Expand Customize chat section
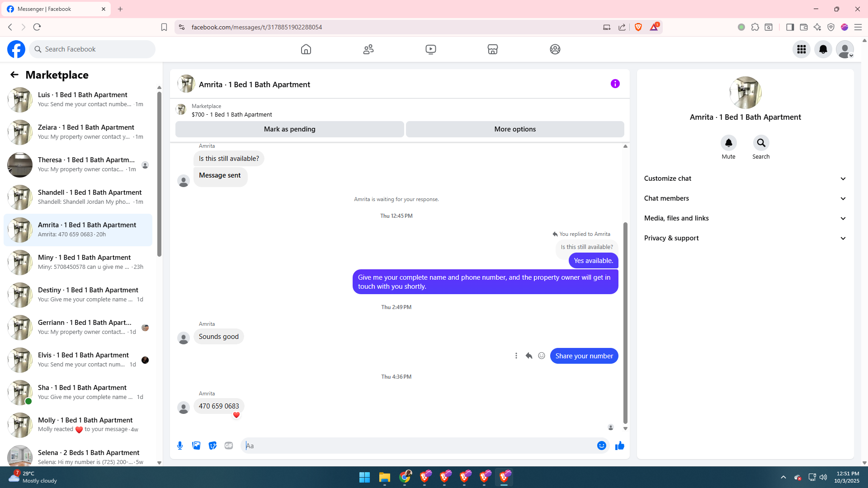868x488 pixels. [x=745, y=178]
